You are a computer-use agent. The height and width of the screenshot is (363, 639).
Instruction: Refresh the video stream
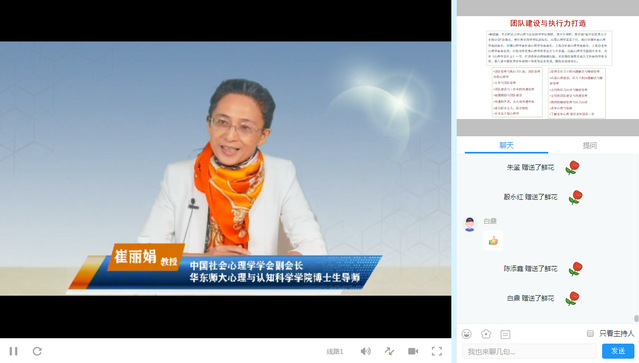pyautogui.click(x=37, y=351)
